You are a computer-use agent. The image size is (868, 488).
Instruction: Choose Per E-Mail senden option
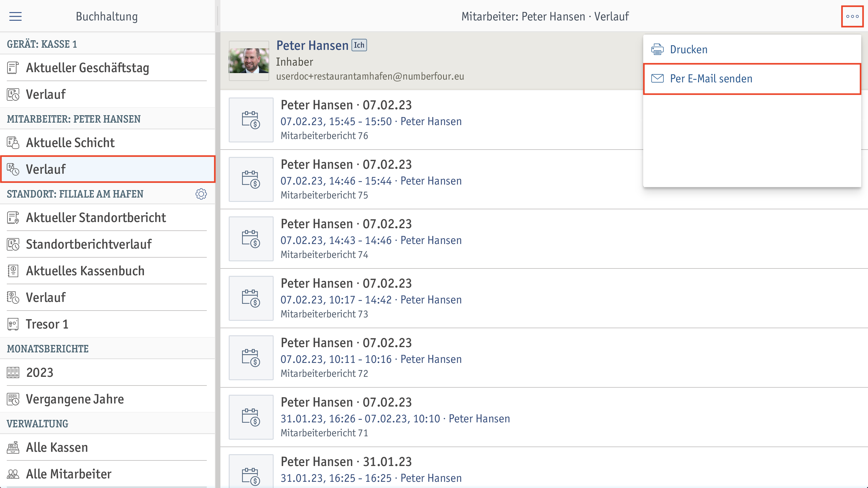752,79
